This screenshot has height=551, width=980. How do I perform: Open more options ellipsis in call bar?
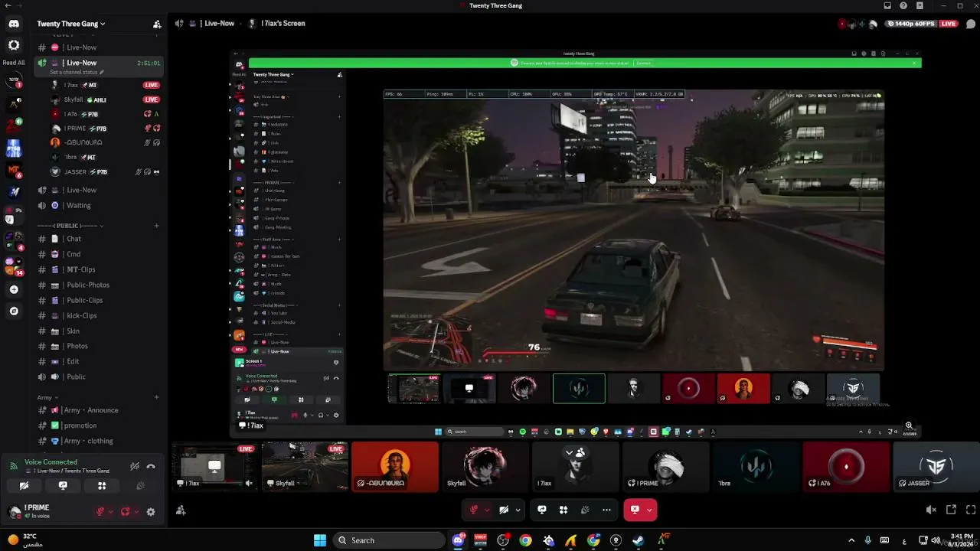[606, 510]
